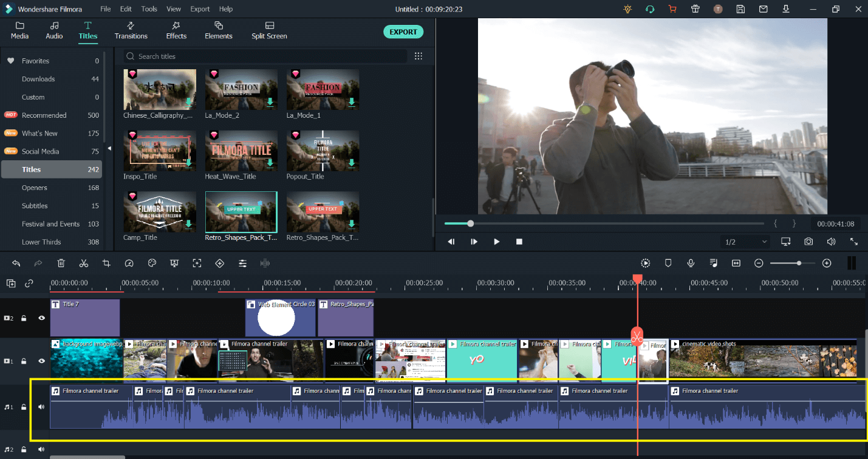868x459 pixels.
Task: Switch to the Transitions tab
Action: click(131, 30)
